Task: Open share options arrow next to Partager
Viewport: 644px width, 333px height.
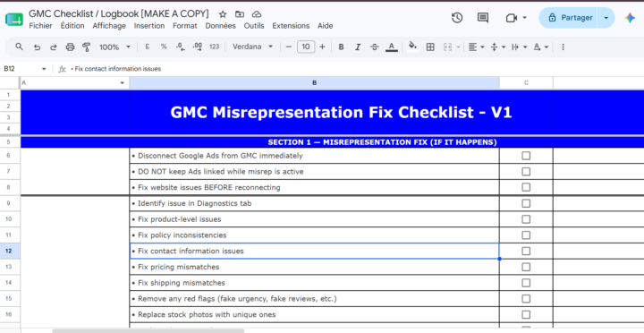Action: click(606, 18)
